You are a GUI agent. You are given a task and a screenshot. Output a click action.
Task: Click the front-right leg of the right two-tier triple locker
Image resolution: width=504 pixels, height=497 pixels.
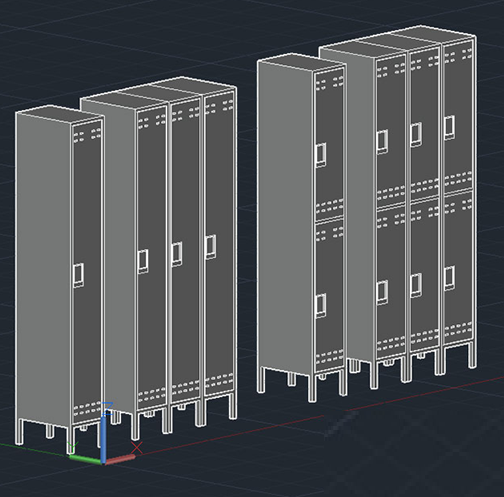472,355
